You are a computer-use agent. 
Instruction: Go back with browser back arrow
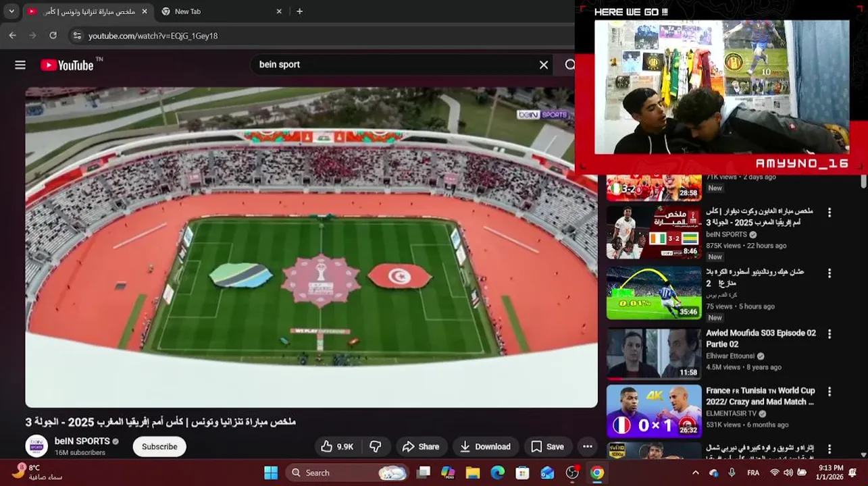click(12, 35)
